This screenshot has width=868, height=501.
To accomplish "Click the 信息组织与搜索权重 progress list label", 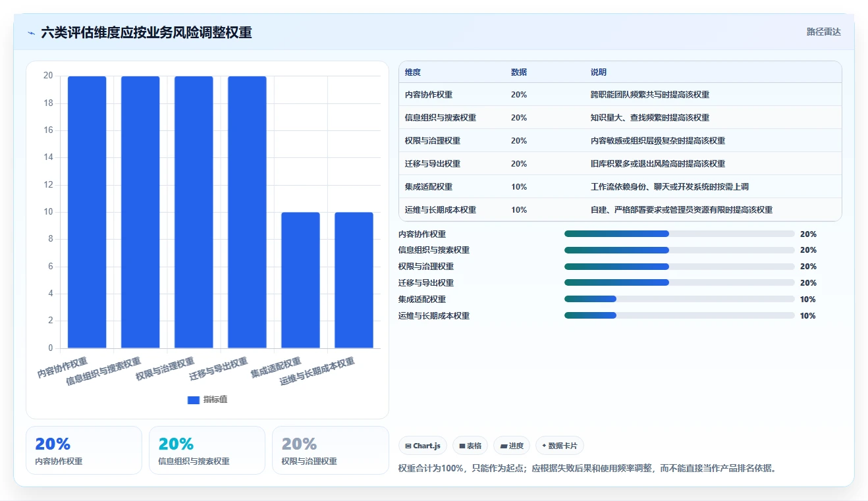I will tap(434, 250).
